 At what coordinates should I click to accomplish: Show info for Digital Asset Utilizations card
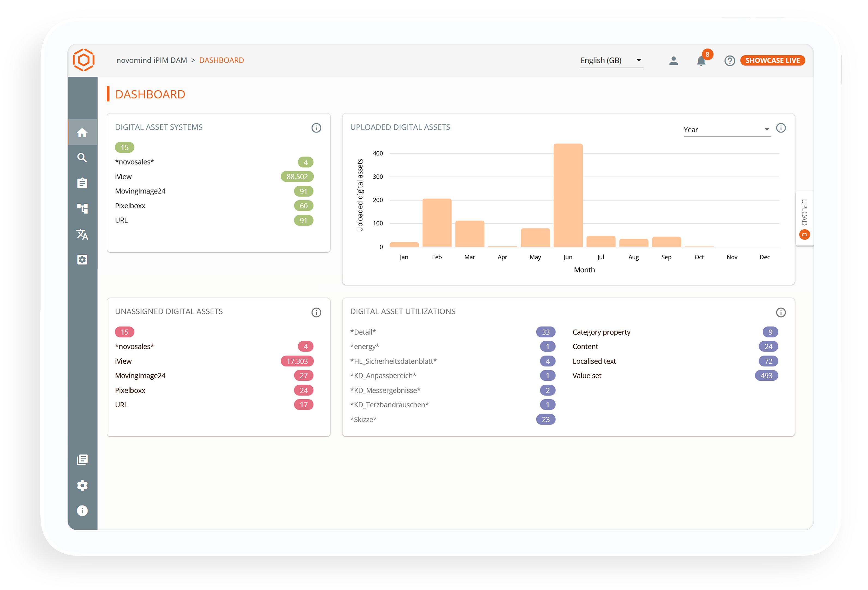click(781, 312)
